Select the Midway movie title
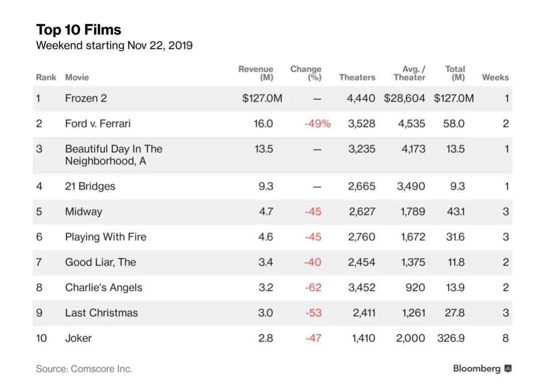 [83, 212]
